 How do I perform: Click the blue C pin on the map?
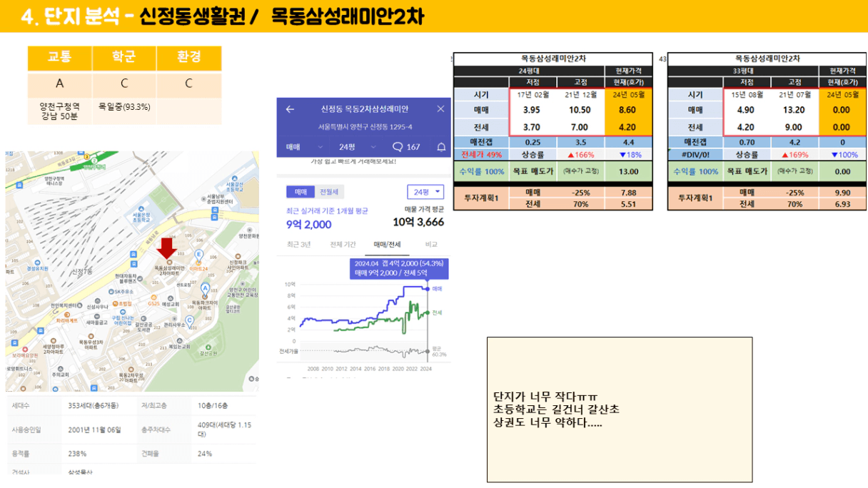tap(190, 321)
